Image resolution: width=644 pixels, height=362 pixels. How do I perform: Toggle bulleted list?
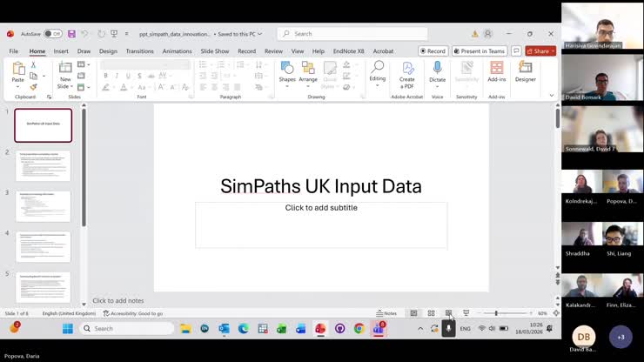click(203, 64)
